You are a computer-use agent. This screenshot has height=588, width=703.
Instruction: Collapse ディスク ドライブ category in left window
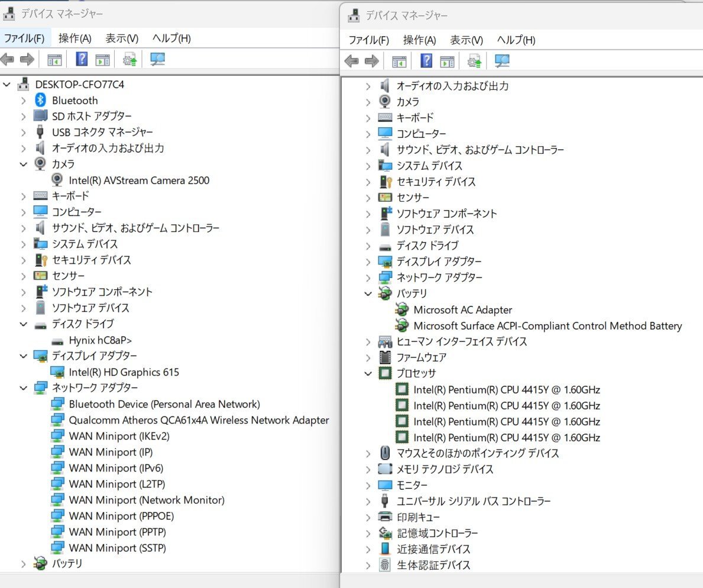[x=23, y=324]
